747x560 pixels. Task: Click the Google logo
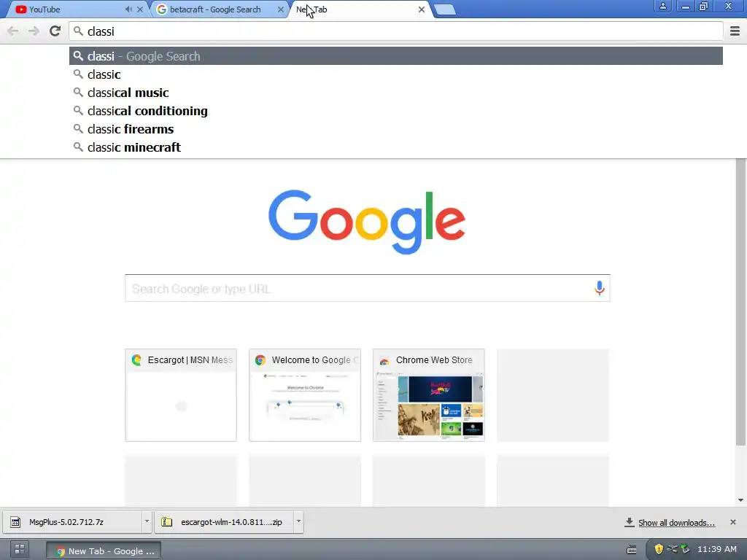[x=367, y=222]
